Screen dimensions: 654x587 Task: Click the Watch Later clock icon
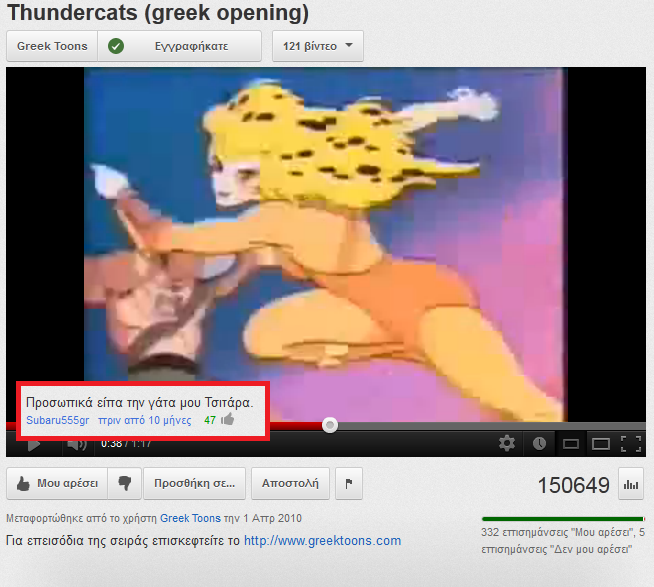click(539, 443)
